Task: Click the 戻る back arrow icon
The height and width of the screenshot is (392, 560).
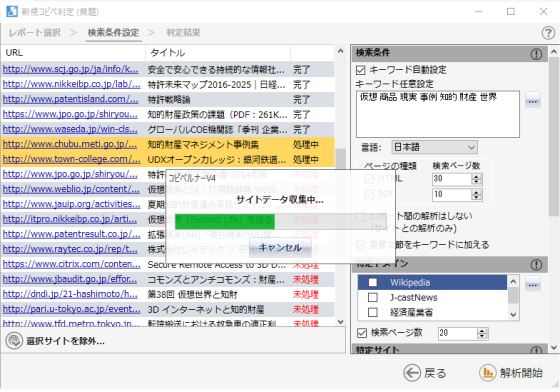Action: 412,373
